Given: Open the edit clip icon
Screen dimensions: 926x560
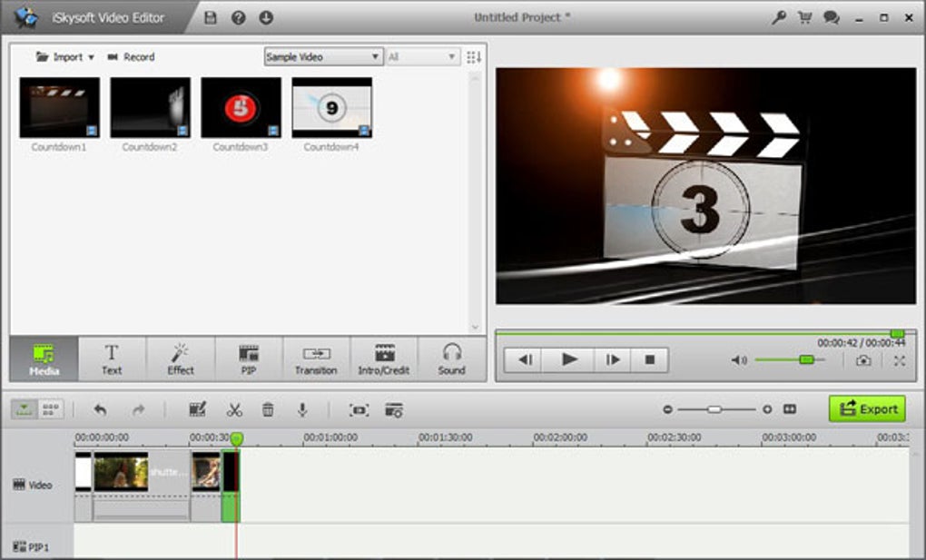Looking at the screenshot, I should click(197, 409).
